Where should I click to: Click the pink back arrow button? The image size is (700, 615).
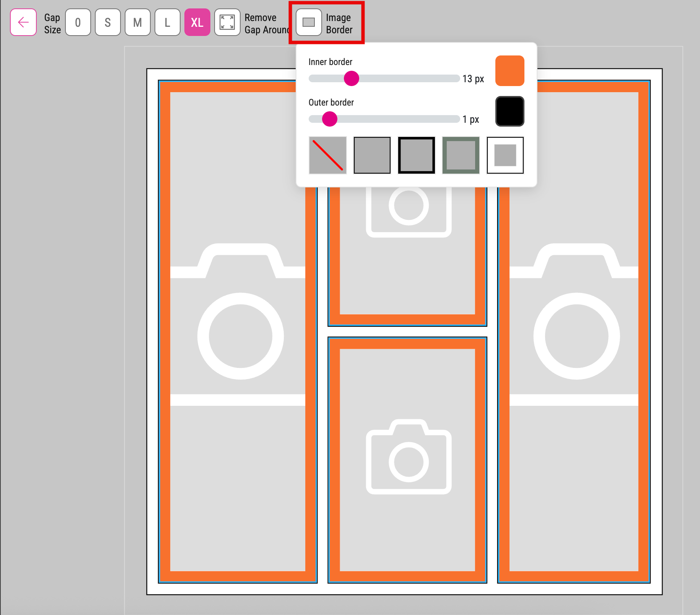pos(23,23)
